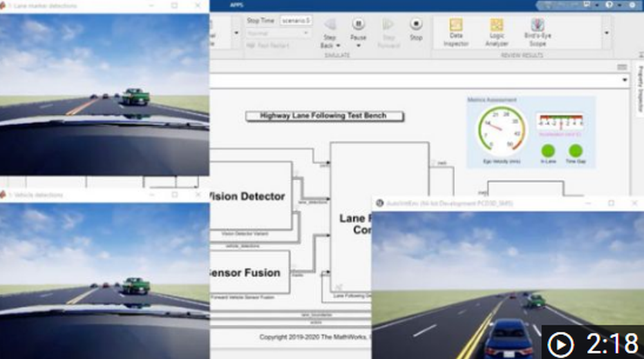Pause the running simulation
The width and height of the screenshot is (644, 359).
pyautogui.click(x=358, y=24)
